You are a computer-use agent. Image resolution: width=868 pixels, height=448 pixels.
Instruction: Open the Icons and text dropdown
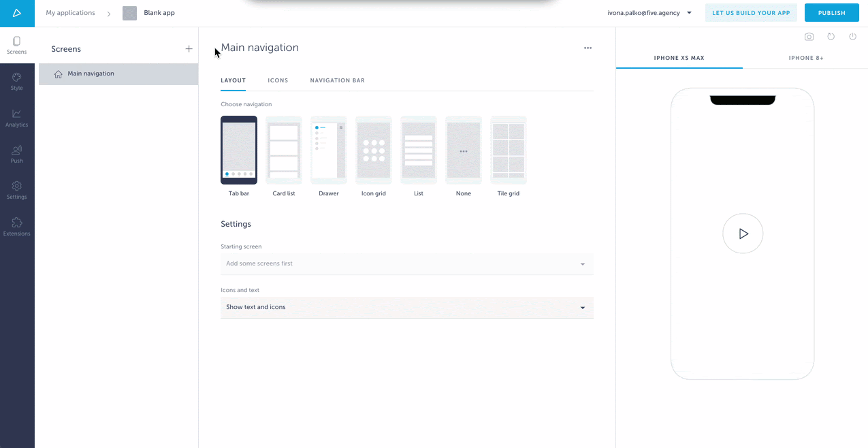[x=406, y=307]
